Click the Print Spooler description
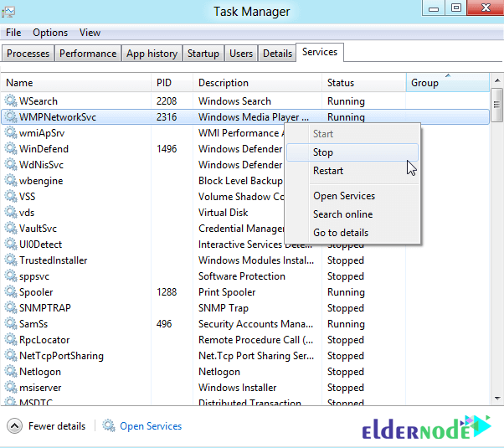The image size is (504, 448). tap(227, 292)
